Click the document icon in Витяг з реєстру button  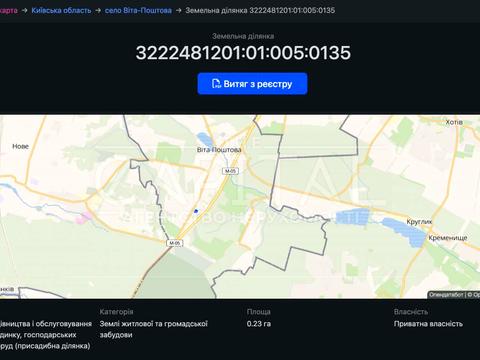tap(216, 83)
